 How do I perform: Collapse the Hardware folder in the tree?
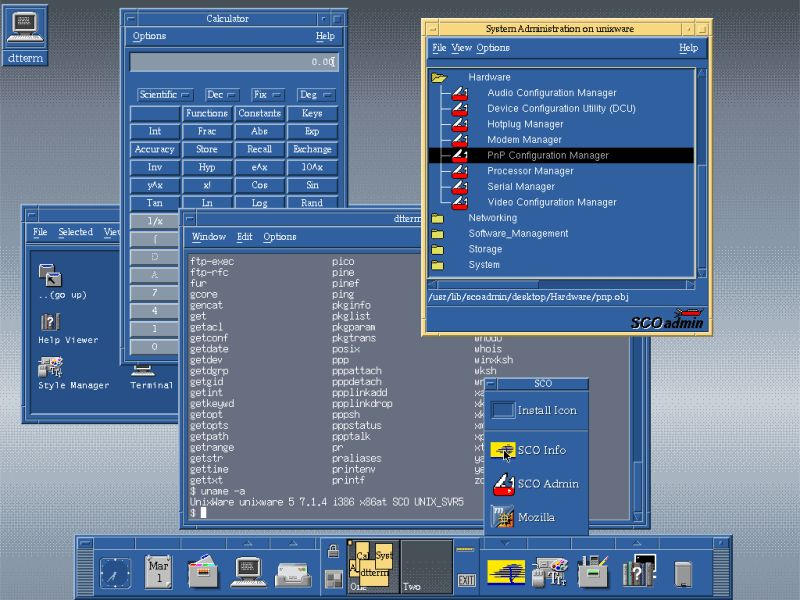(438, 77)
